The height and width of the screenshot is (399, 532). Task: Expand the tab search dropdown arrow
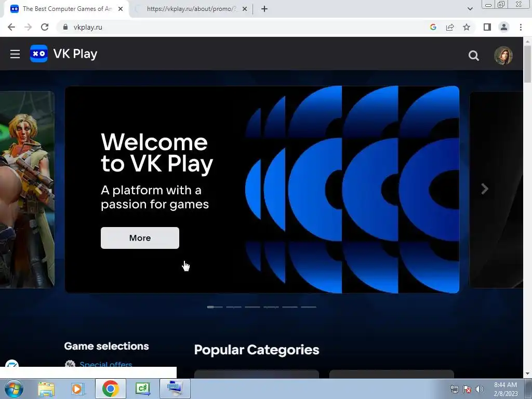470,9
